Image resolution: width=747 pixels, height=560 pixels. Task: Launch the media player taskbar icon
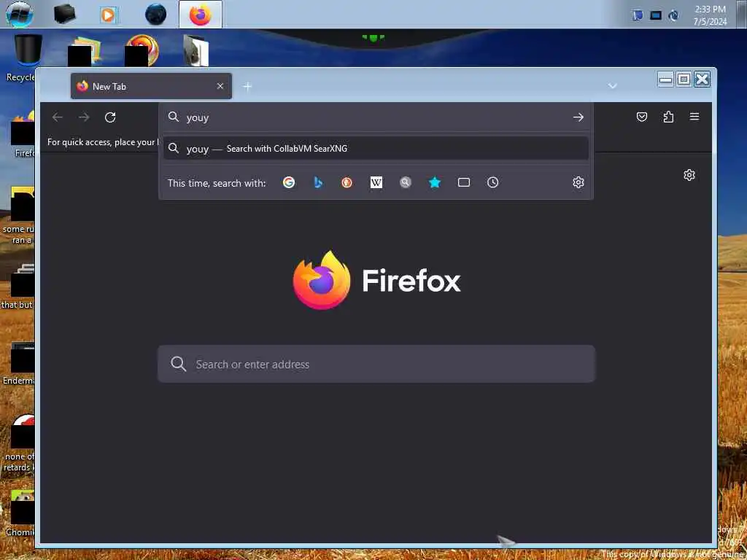[x=108, y=15]
